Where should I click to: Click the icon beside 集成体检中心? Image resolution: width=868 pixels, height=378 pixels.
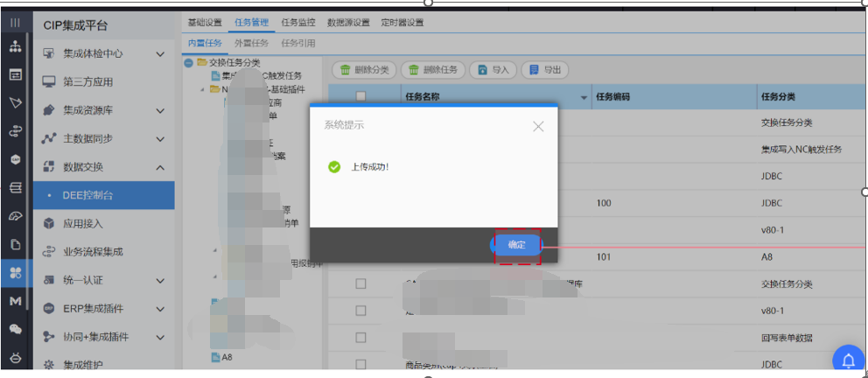(x=49, y=53)
